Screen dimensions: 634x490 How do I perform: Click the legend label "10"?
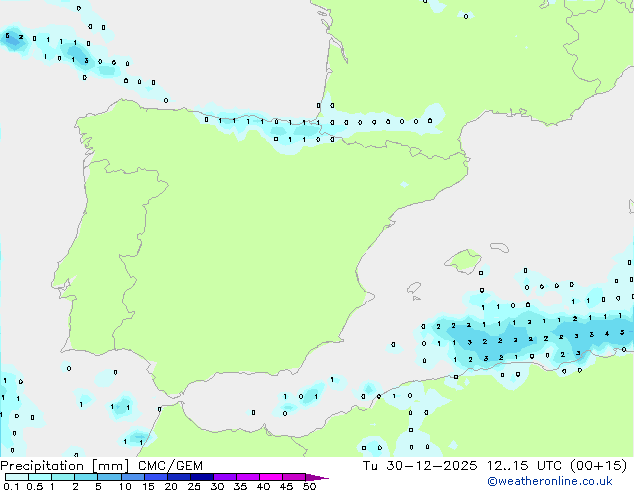pyautogui.click(x=125, y=486)
